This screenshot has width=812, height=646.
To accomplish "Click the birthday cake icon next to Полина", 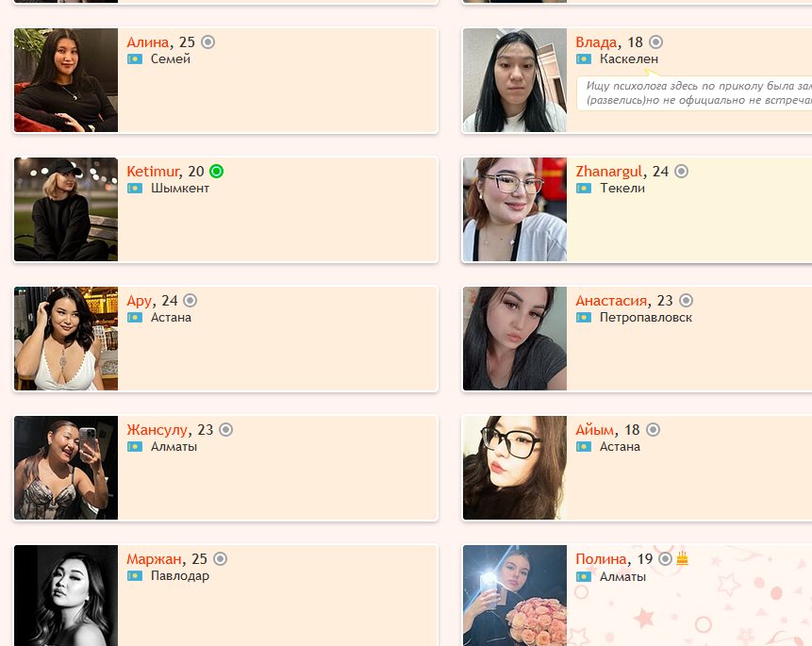I will point(683,558).
